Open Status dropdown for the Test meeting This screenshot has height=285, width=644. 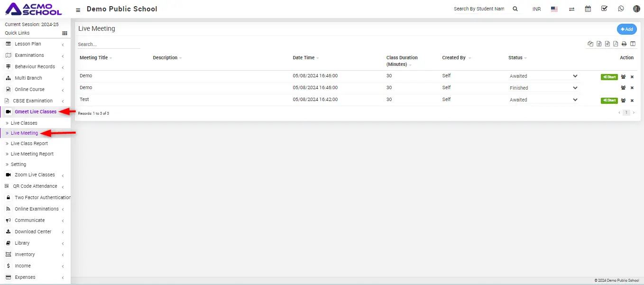click(x=543, y=100)
